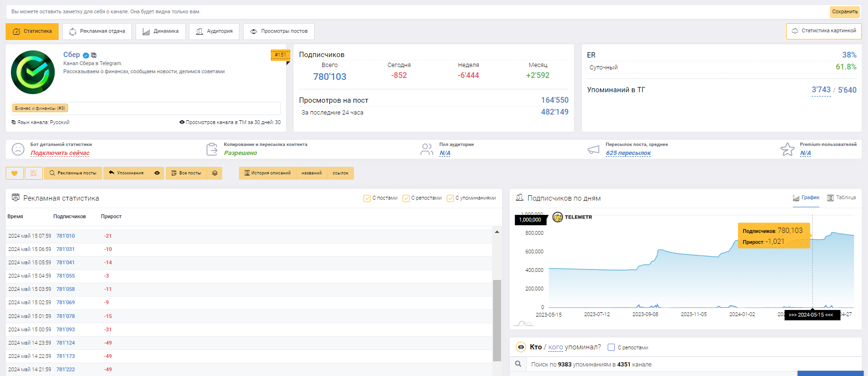
Task: Click the copy icon next to Сбер name
Action: pyautogui.click(x=94, y=55)
